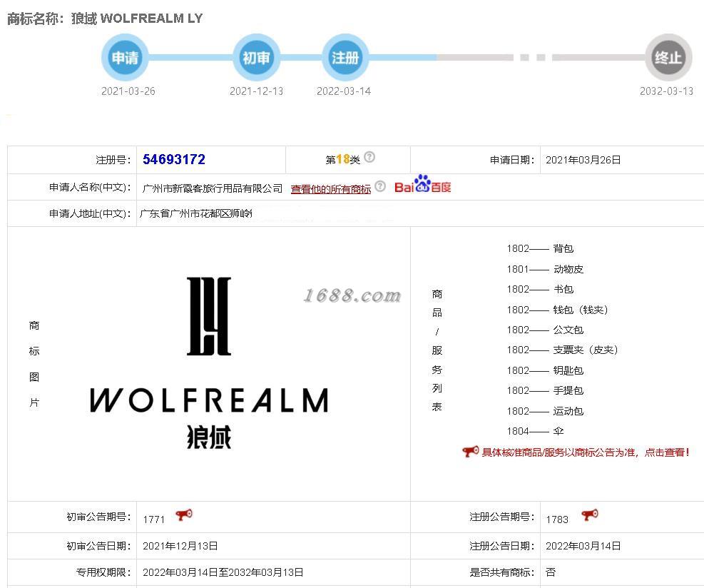The height and width of the screenshot is (588, 704).
Task: Open the 具体核准商品/服务以商标公告为准 notice link
Action: (x=585, y=452)
